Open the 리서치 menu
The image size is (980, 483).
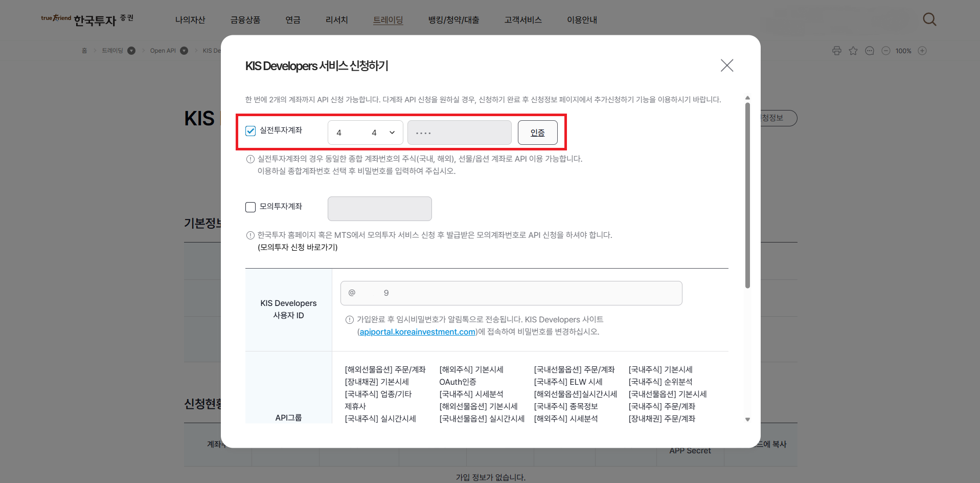pyautogui.click(x=337, y=20)
